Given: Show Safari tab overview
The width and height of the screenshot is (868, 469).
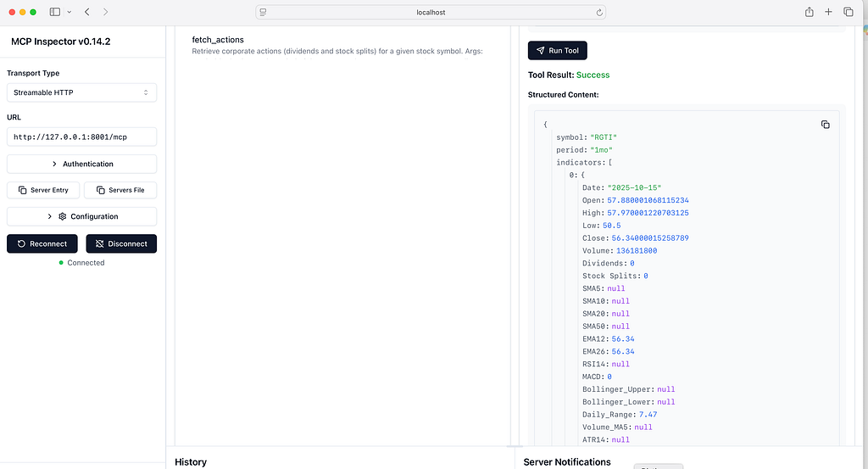Looking at the screenshot, I should click(x=848, y=12).
